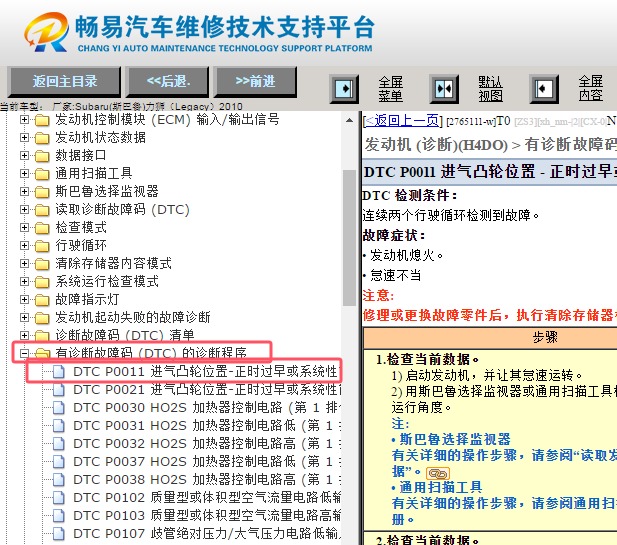Expand the 诊断故障码 (DTC) 清单 node
The width and height of the screenshot is (617, 545).
pos(24,335)
